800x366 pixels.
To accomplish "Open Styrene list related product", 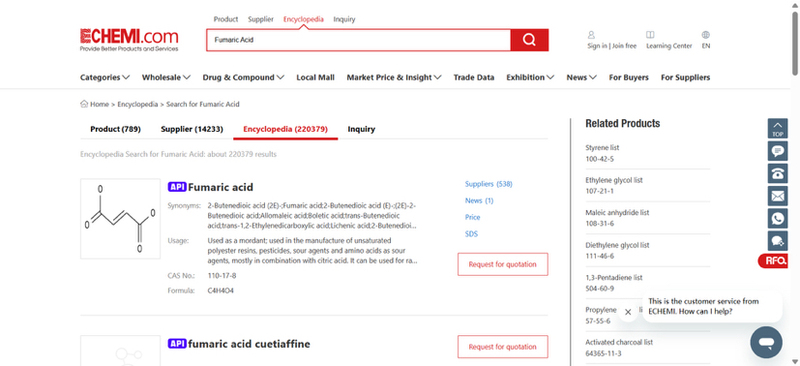I will coord(602,148).
